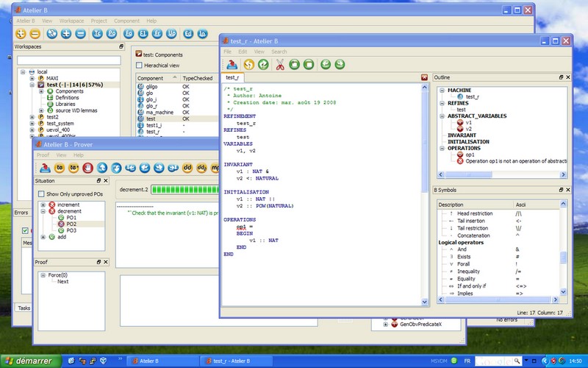Toggle 'Show Only unproved POs' checkbox
Screen dimensions: 588x368
(41, 194)
